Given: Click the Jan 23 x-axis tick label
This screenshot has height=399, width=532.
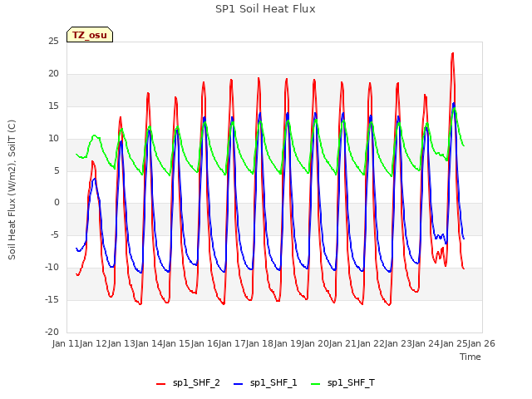Looking at the screenshot, I should click(x=398, y=343).
